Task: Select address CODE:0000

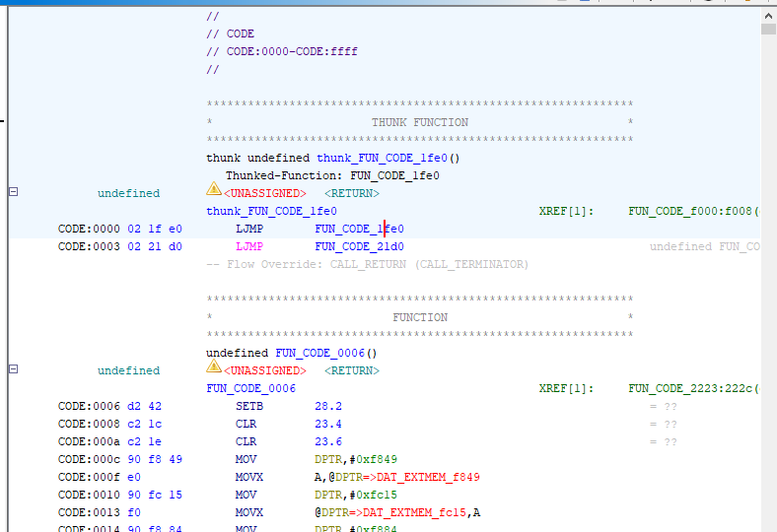Action: point(89,230)
